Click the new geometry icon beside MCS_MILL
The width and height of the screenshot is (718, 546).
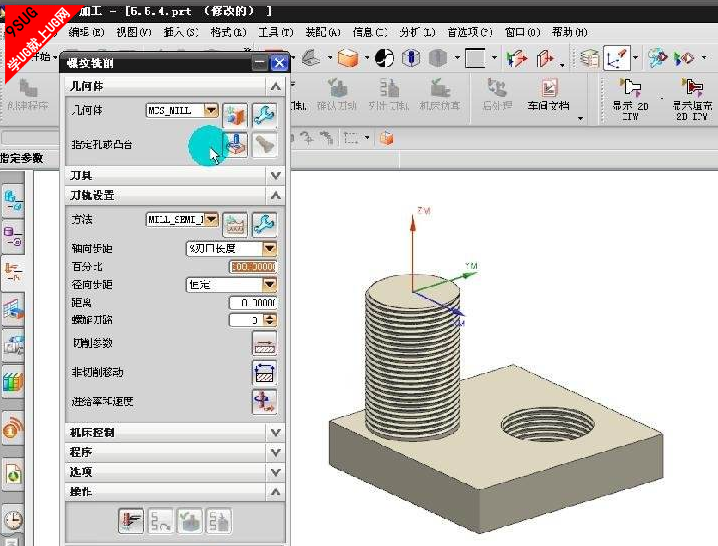[x=235, y=115]
